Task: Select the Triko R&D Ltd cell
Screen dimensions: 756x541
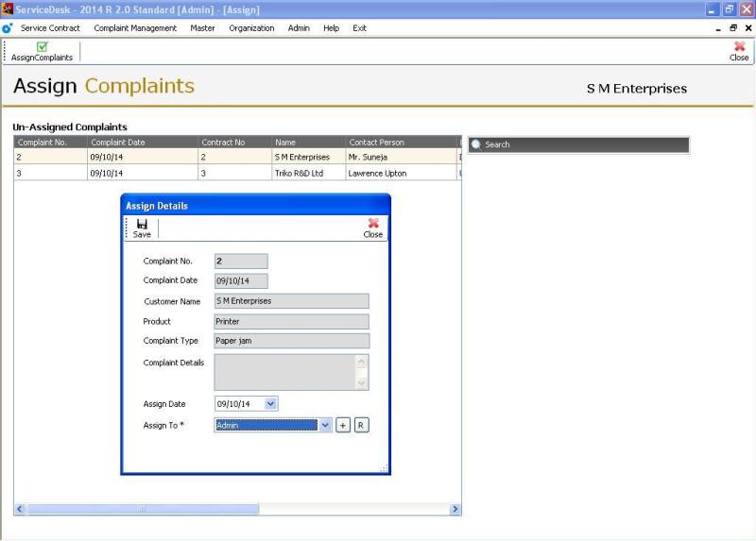Action: (308, 173)
